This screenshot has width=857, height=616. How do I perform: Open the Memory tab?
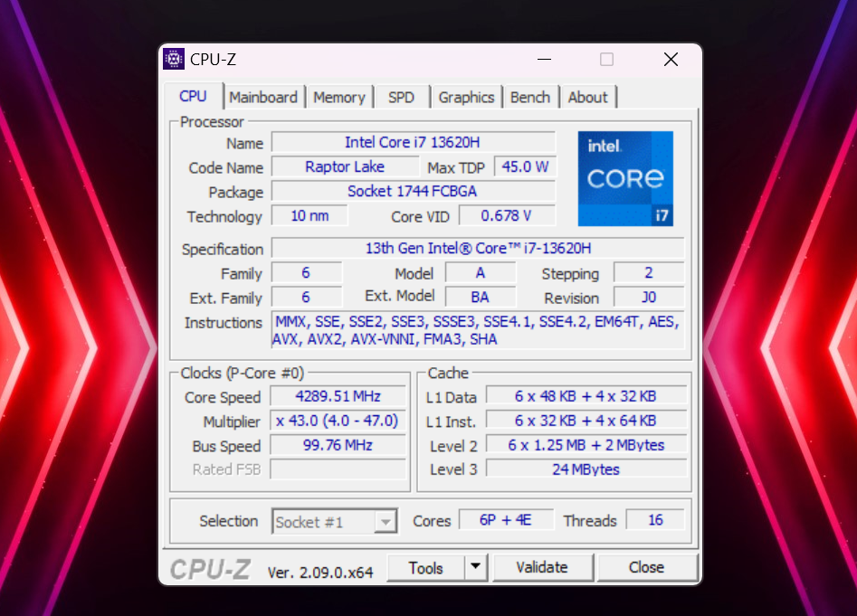[338, 97]
